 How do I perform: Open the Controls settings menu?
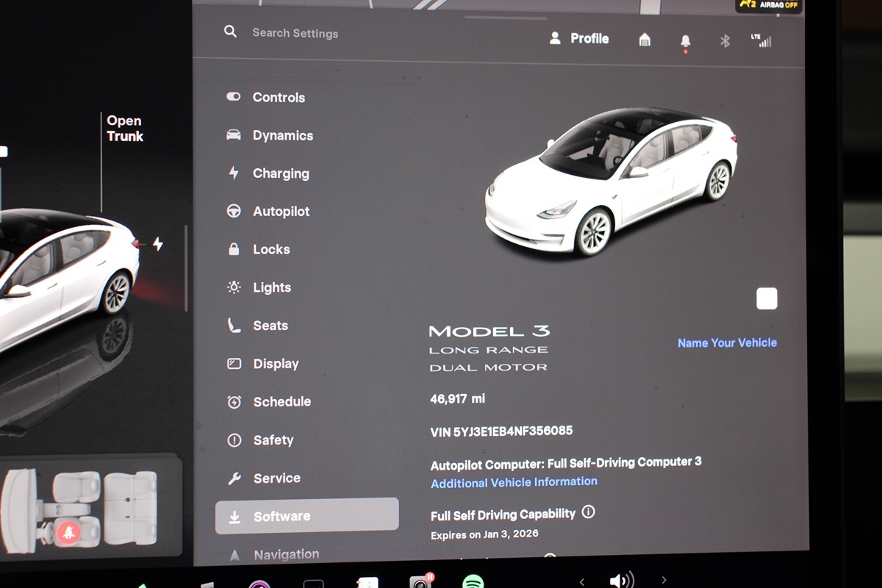tap(279, 97)
